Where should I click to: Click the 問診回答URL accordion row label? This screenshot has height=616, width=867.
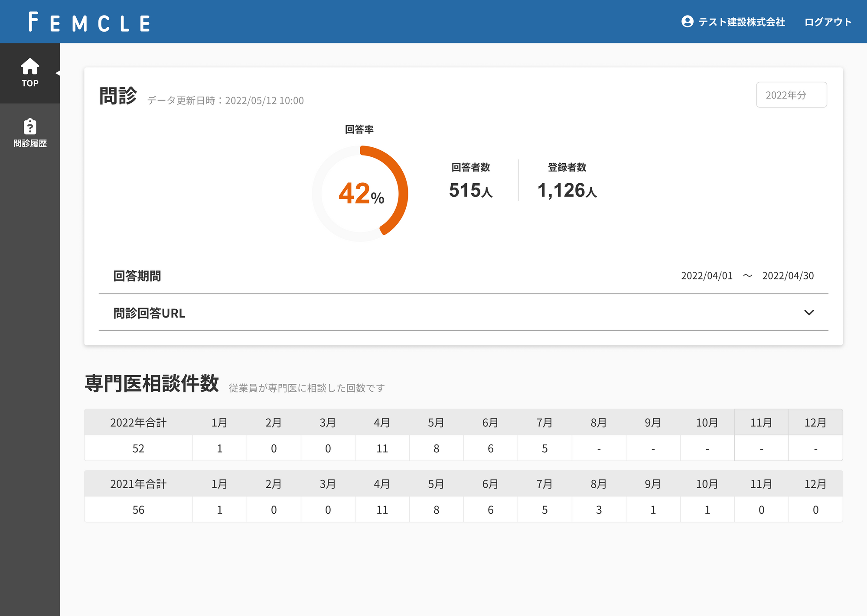149,313
